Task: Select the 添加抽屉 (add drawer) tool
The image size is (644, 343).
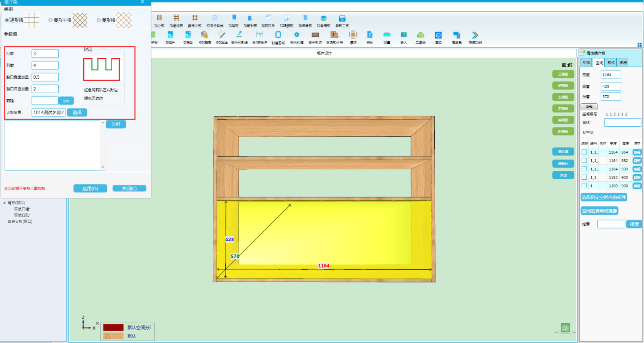Action: [204, 35]
